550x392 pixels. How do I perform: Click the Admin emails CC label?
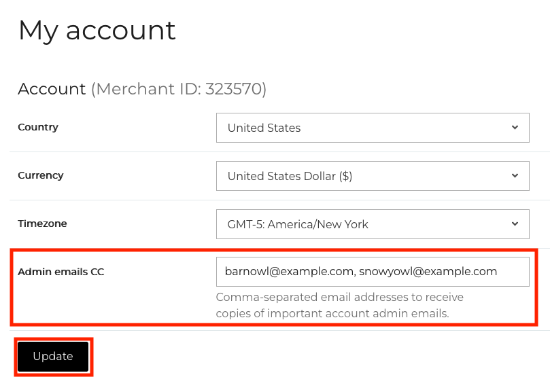tap(61, 272)
